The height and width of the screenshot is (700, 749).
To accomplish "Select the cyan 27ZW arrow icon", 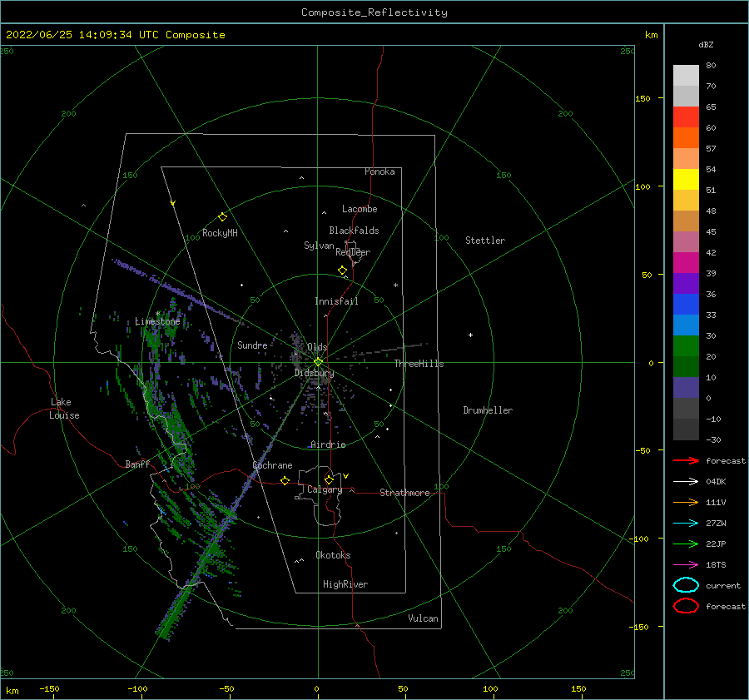I will 686,524.
